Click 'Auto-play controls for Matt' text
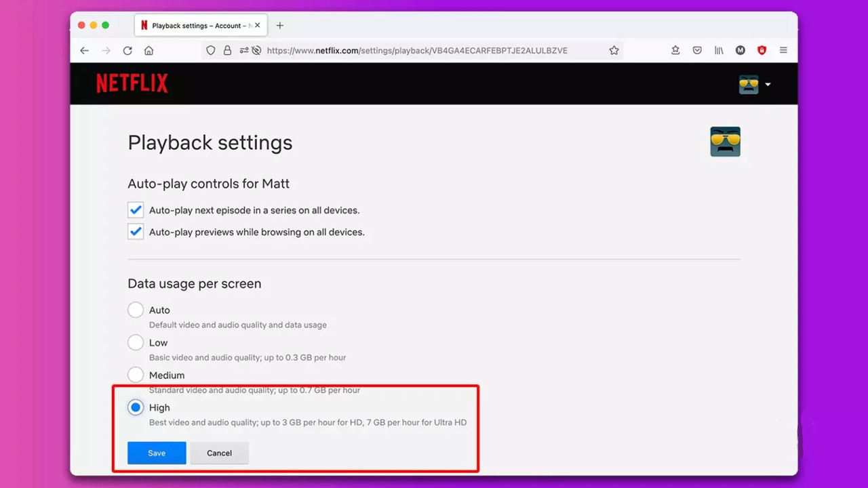The image size is (868, 488). pos(209,184)
